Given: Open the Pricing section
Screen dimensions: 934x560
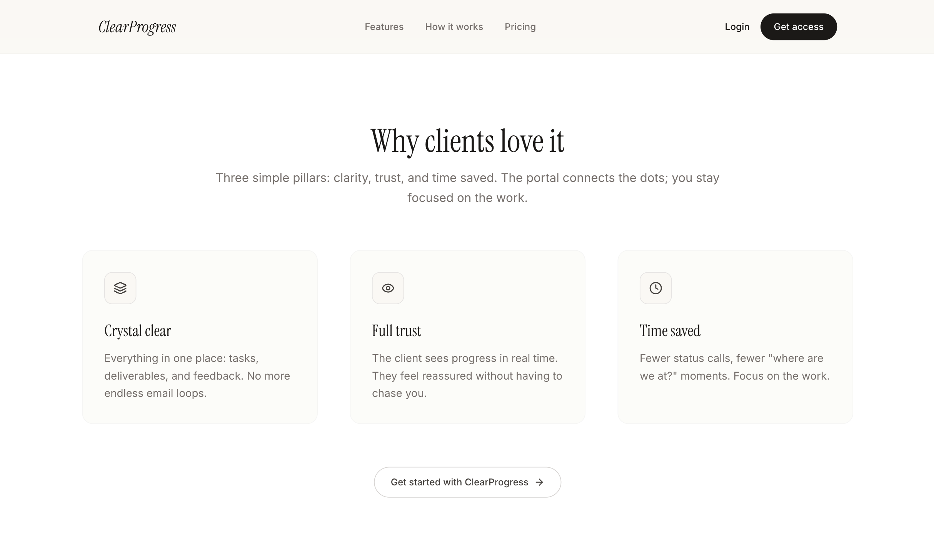Looking at the screenshot, I should click(x=520, y=27).
